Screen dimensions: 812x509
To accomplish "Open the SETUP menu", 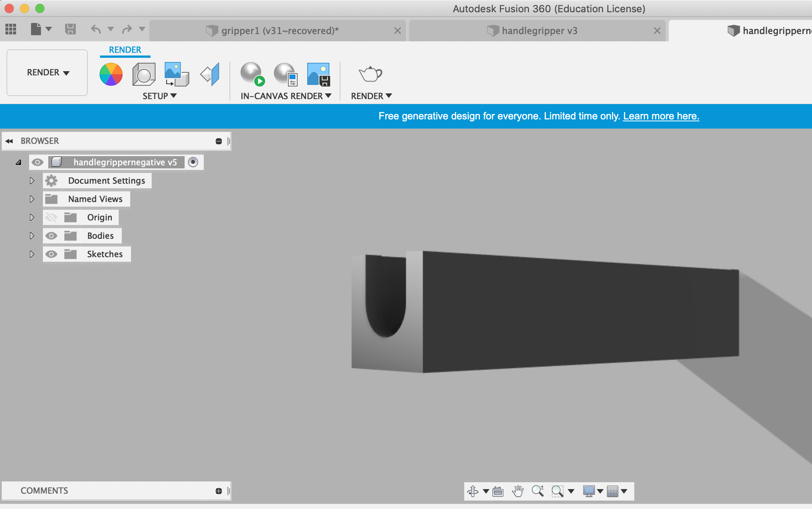I will [159, 96].
